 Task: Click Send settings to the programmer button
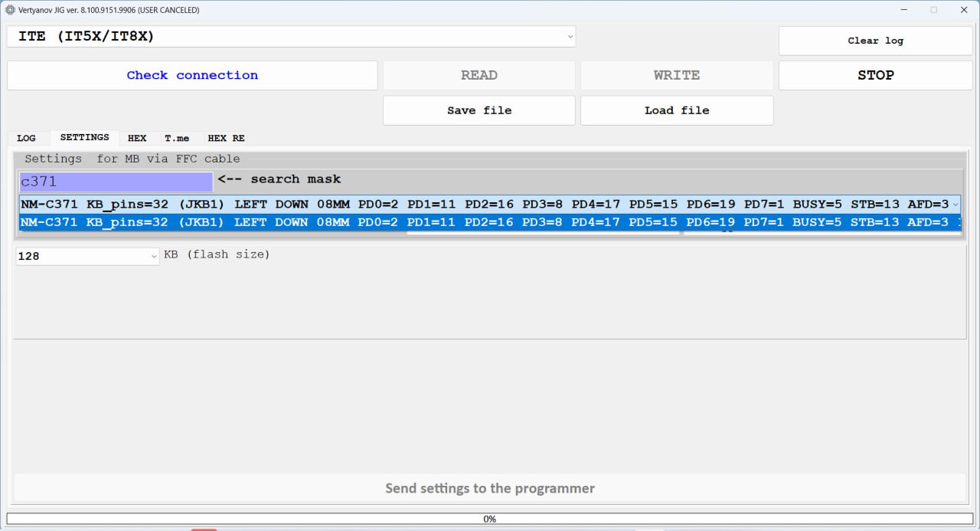490,488
